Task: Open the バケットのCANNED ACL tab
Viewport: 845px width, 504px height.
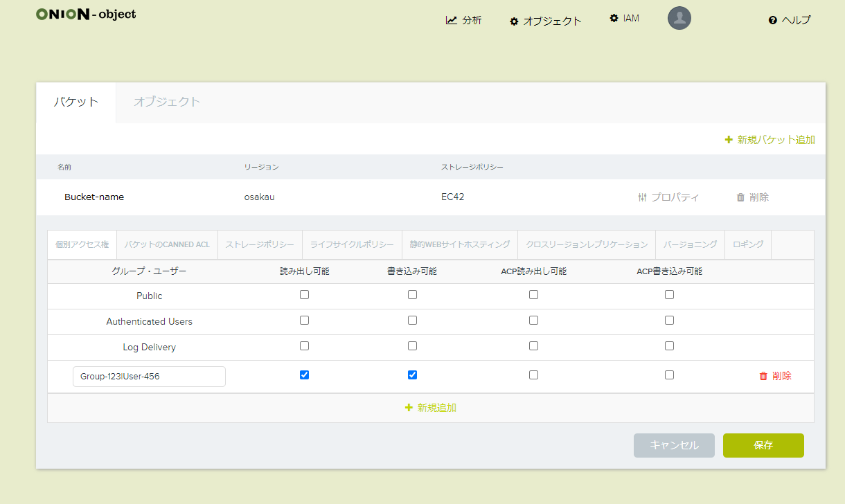Action: coord(167,244)
